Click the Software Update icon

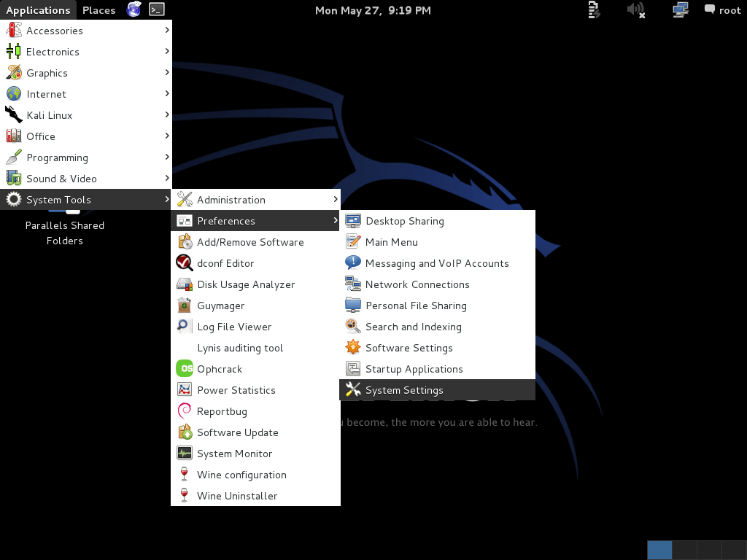(185, 432)
